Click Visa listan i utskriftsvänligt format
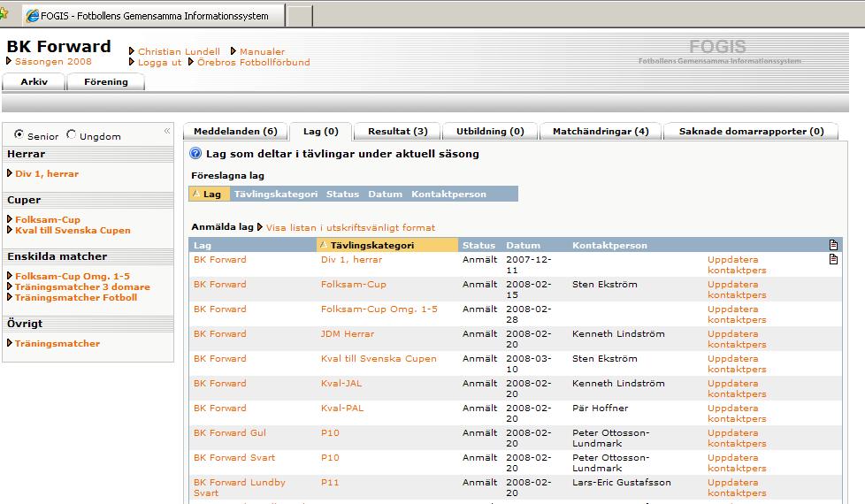Screen dimensions: 865x504 [350, 227]
